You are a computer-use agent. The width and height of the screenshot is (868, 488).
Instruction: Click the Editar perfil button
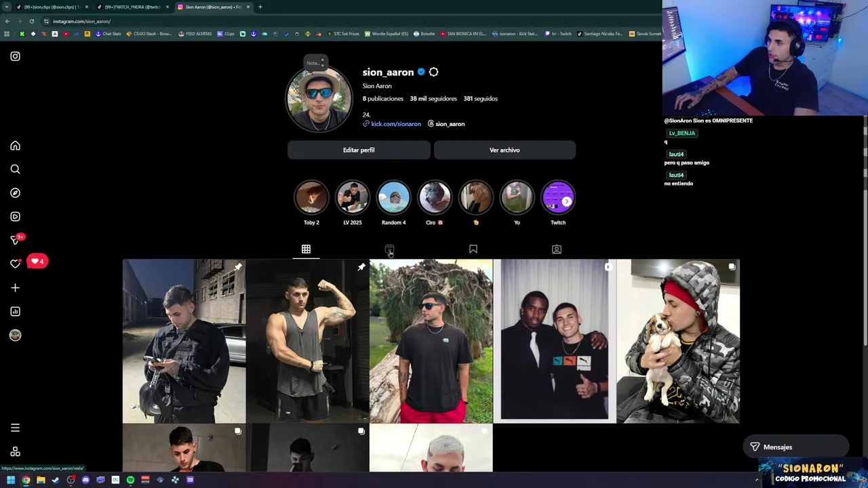coord(359,150)
